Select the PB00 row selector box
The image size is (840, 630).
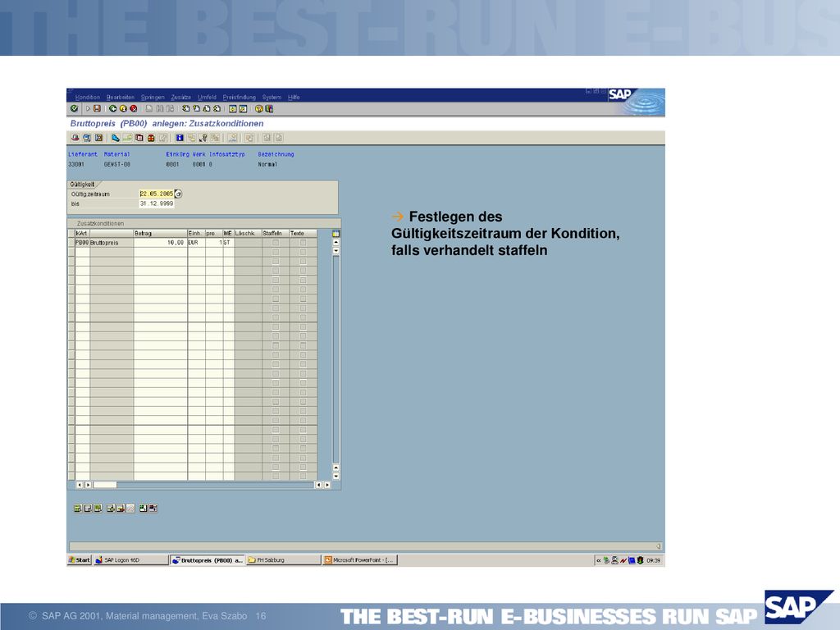tap(71, 243)
